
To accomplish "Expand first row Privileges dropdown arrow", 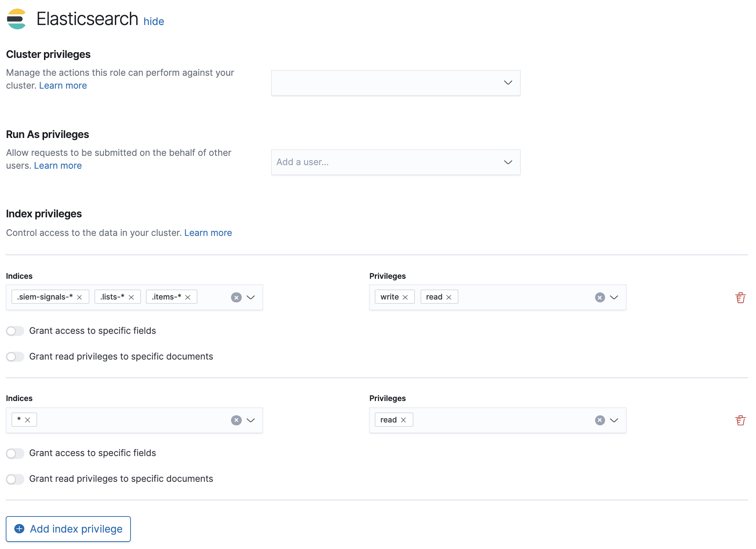I will tap(614, 297).
